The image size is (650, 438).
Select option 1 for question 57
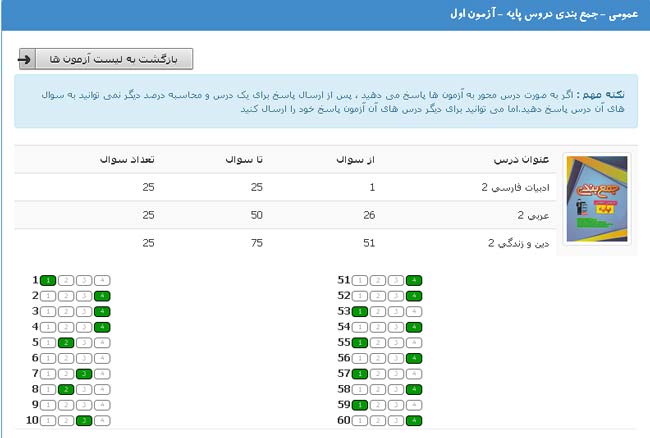(360, 374)
